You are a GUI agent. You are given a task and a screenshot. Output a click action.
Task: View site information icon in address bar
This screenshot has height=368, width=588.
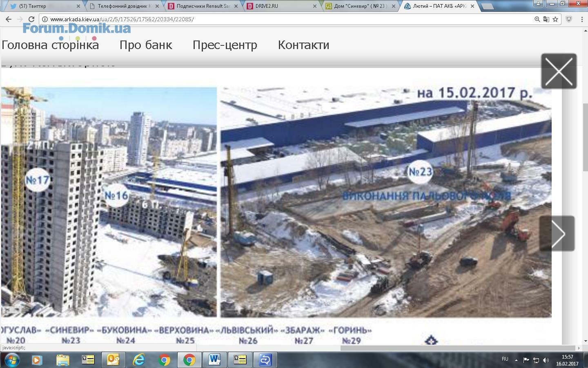45,19
